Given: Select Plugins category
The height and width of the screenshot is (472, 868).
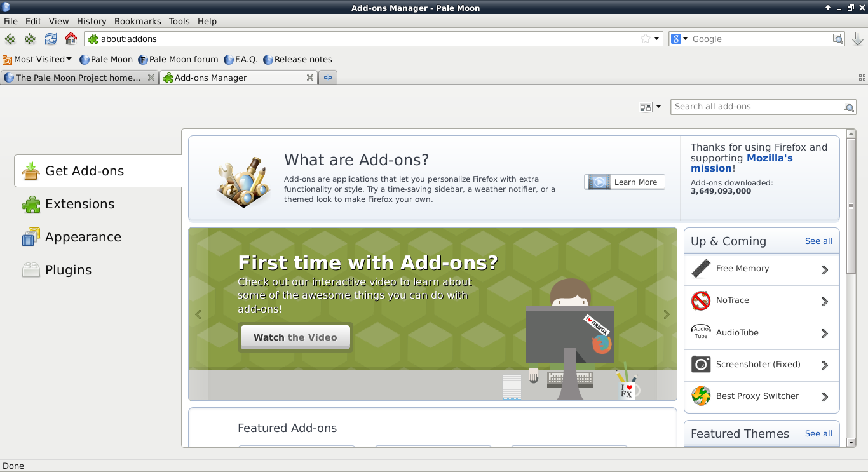Looking at the screenshot, I should click(98, 270).
